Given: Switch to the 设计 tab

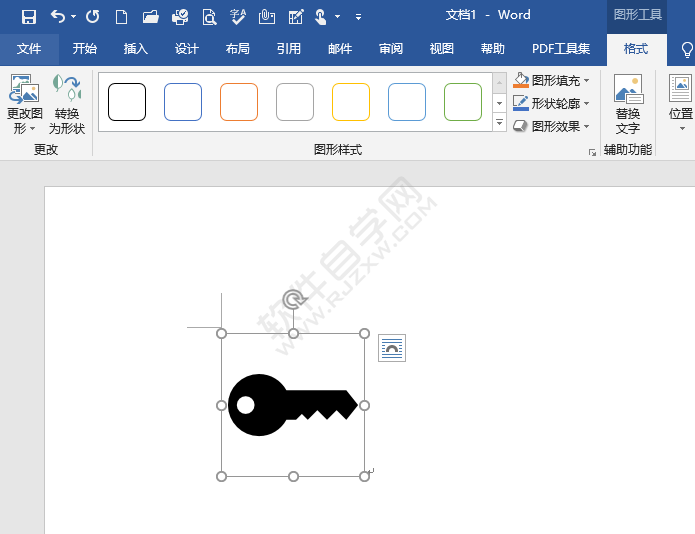Looking at the screenshot, I should (187, 49).
